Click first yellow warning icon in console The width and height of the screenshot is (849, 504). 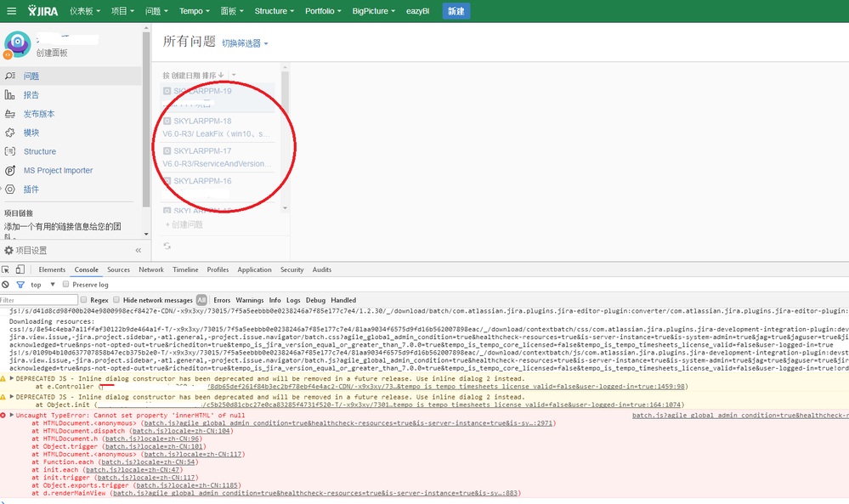(x=3, y=379)
